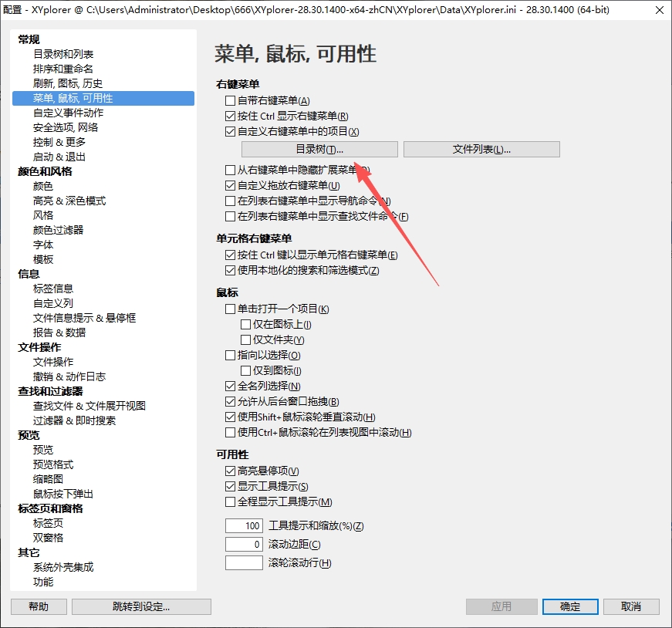The width and height of the screenshot is (672, 628).
Task: Open the 字体 settings page
Action: point(43,245)
